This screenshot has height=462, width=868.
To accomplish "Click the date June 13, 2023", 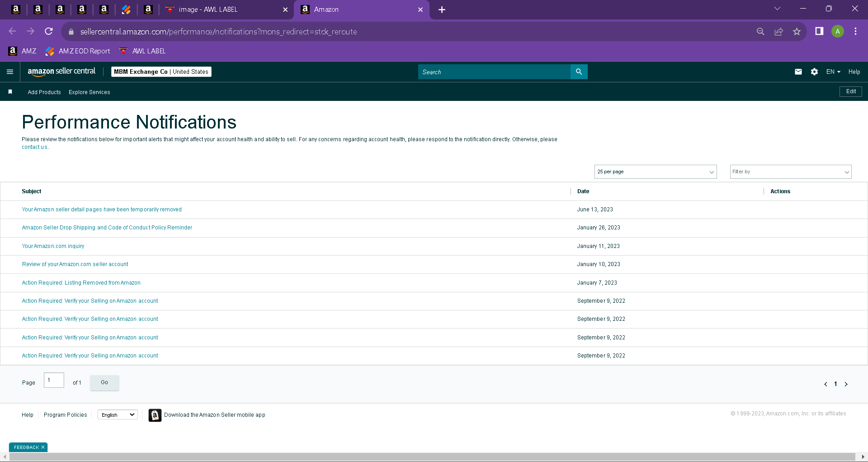I will pyautogui.click(x=595, y=210).
